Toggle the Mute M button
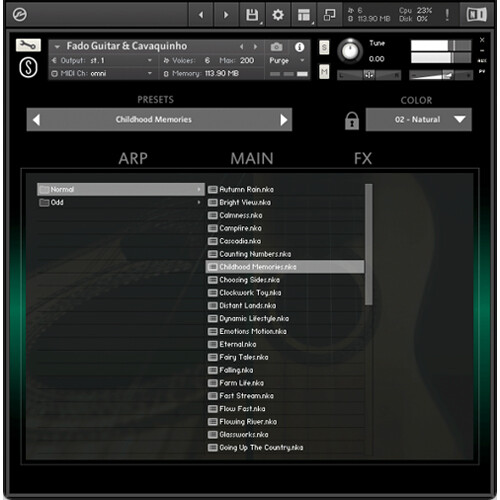This screenshot has height=500, width=500. pyautogui.click(x=324, y=72)
